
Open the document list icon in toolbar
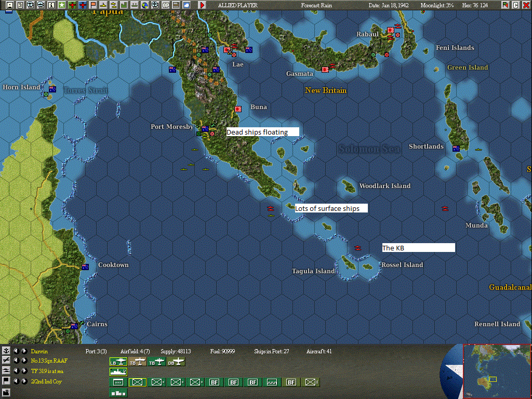coord(20,5)
